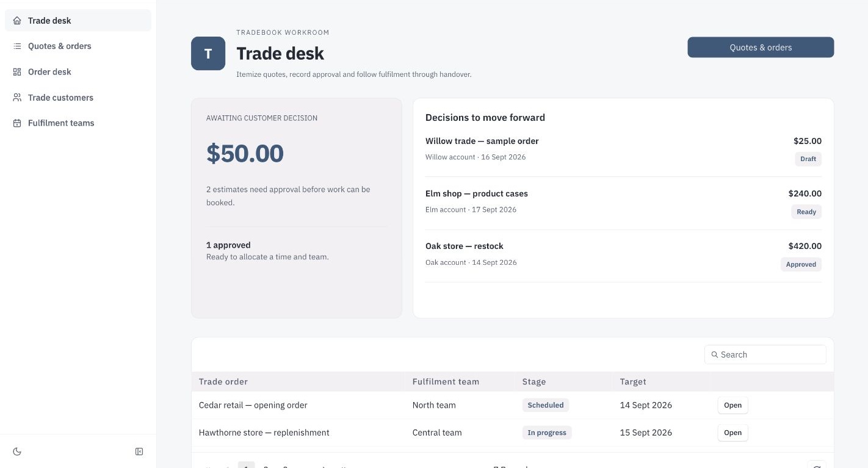Open Quotes & orders in the sidebar
The image size is (868, 468).
pyautogui.click(x=78, y=46)
